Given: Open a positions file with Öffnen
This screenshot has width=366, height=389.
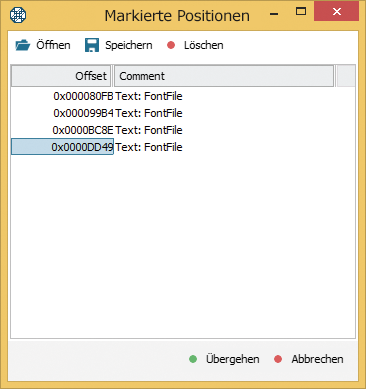Looking at the screenshot, I should coord(43,45).
